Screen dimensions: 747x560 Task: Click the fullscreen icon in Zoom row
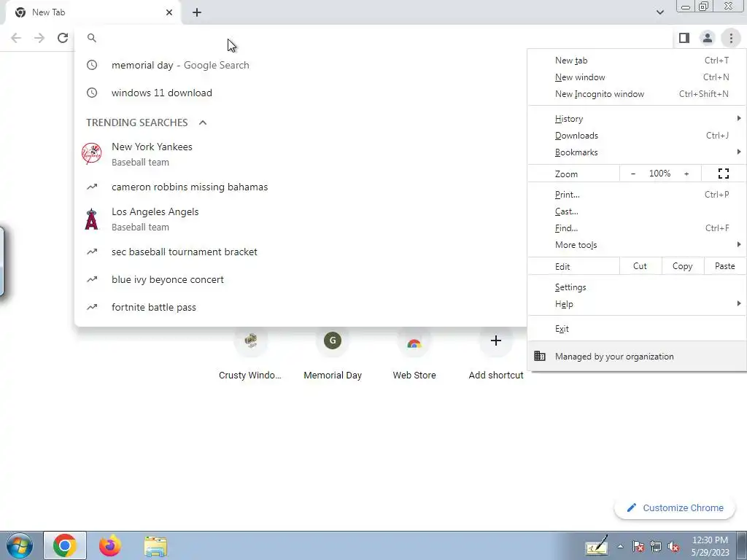coord(723,174)
